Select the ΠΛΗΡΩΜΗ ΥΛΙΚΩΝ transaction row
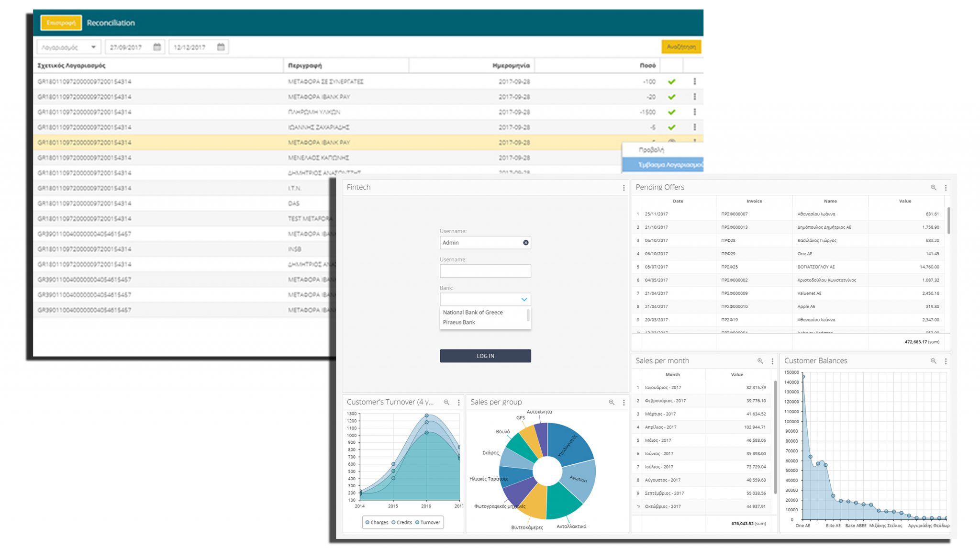This screenshot has height=550, width=980. [368, 112]
